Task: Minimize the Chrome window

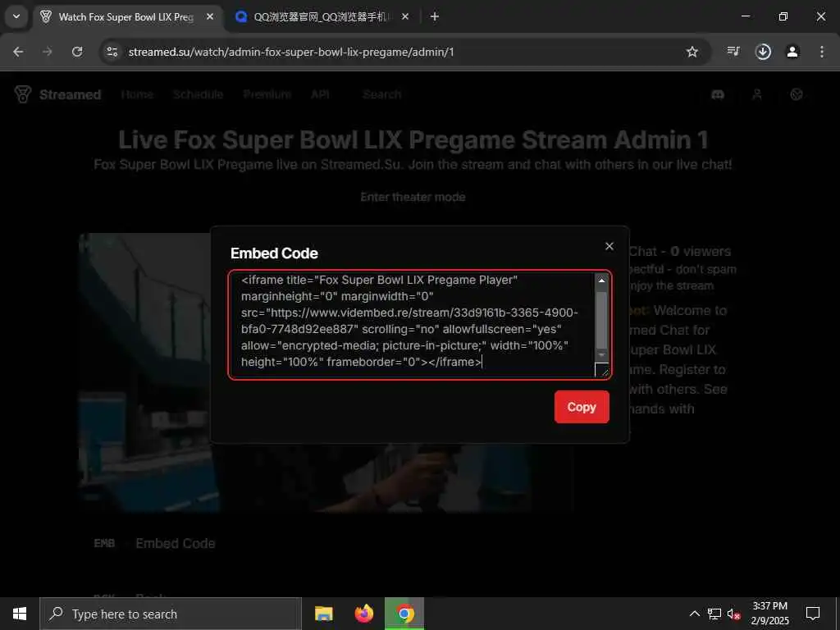Action: coord(745,16)
